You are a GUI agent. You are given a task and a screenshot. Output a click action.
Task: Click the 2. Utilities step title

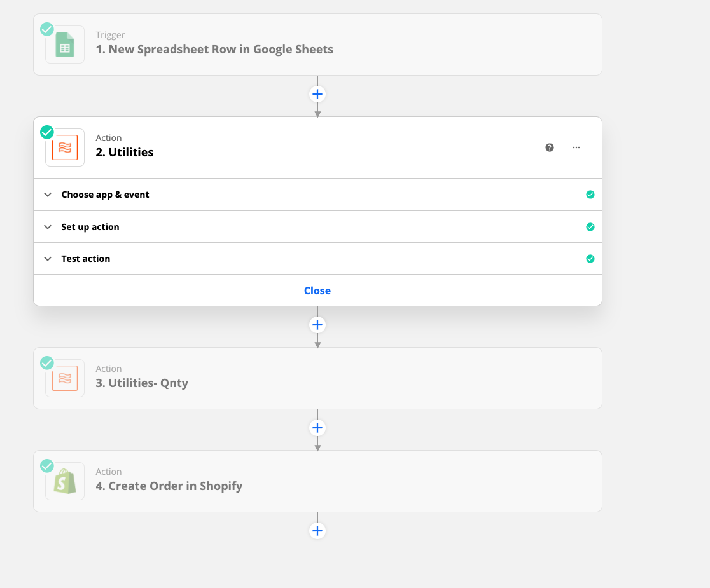click(125, 153)
